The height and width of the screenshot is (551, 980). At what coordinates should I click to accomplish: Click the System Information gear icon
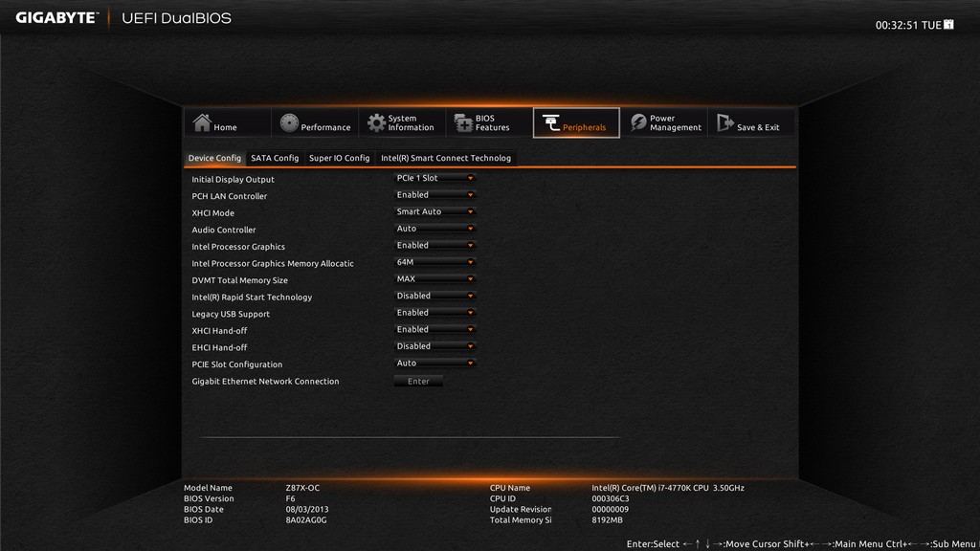[x=375, y=123]
